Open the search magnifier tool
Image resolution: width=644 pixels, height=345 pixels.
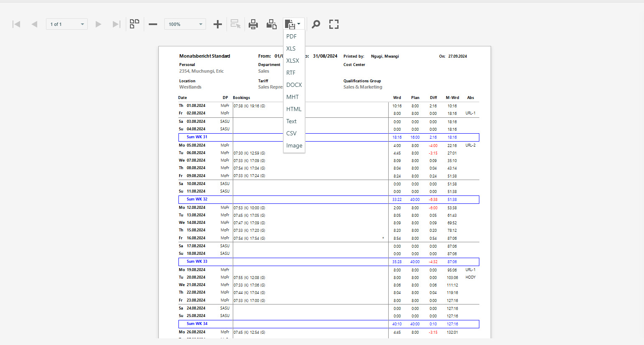click(x=316, y=24)
